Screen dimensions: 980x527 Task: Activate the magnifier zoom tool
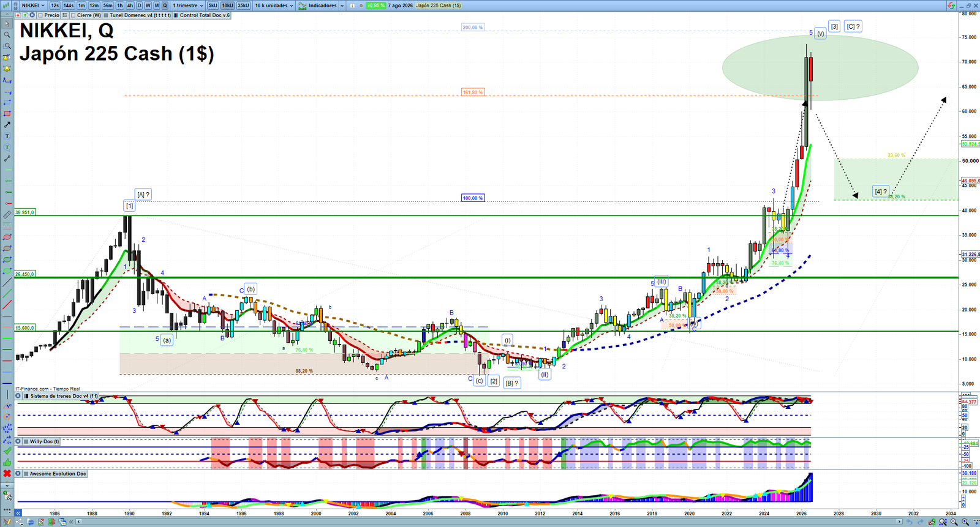point(7,35)
